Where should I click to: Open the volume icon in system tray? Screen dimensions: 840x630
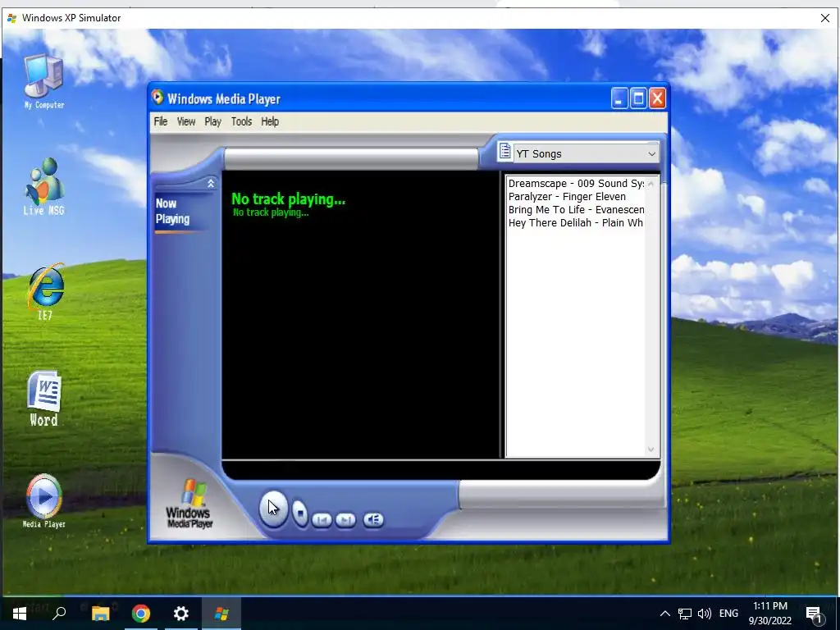pyautogui.click(x=705, y=614)
